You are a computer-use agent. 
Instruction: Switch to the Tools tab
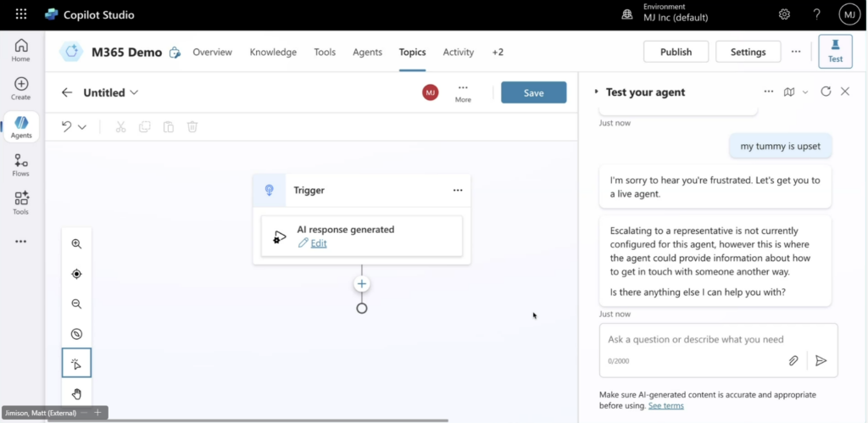tap(325, 52)
